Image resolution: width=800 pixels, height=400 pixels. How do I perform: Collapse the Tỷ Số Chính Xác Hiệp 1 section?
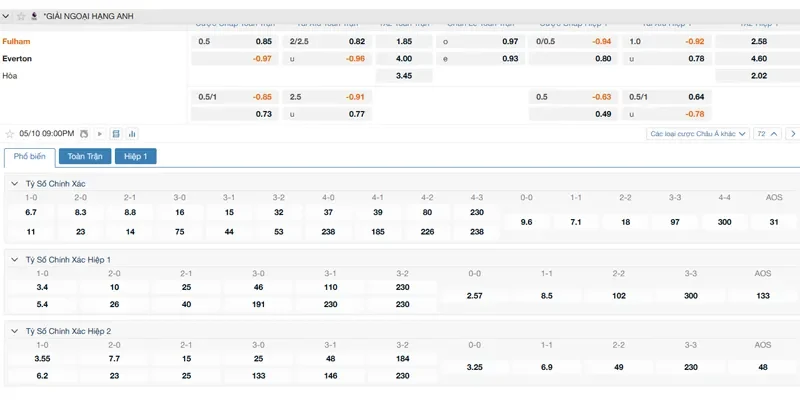(15, 259)
